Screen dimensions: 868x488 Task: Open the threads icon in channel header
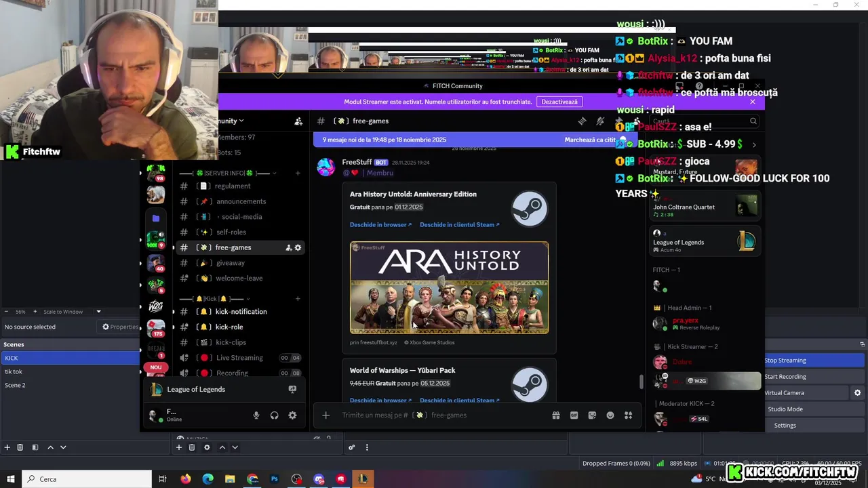(x=582, y=121)
